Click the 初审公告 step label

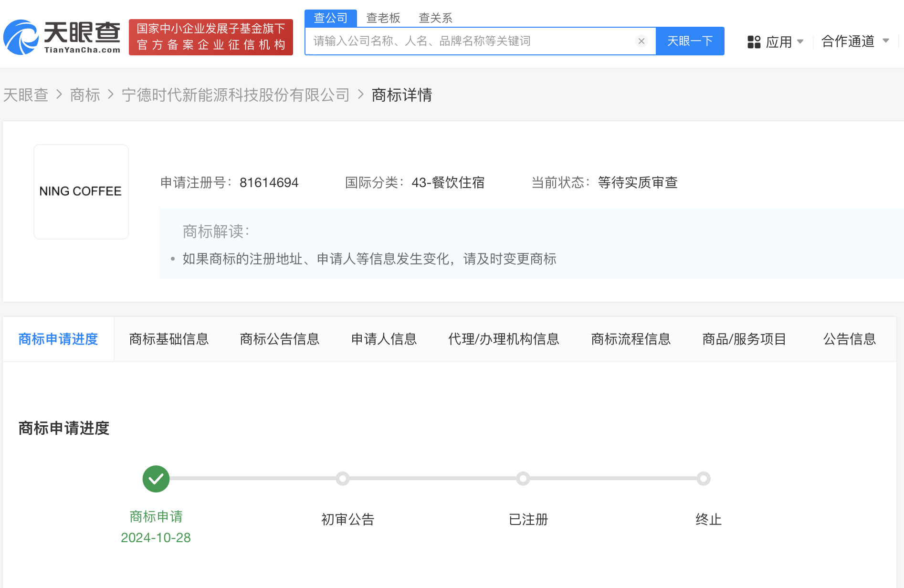click(x=348, y=519)
